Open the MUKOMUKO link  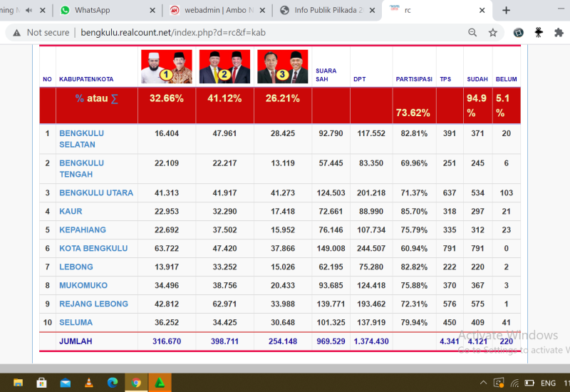[x=83, y=286]
